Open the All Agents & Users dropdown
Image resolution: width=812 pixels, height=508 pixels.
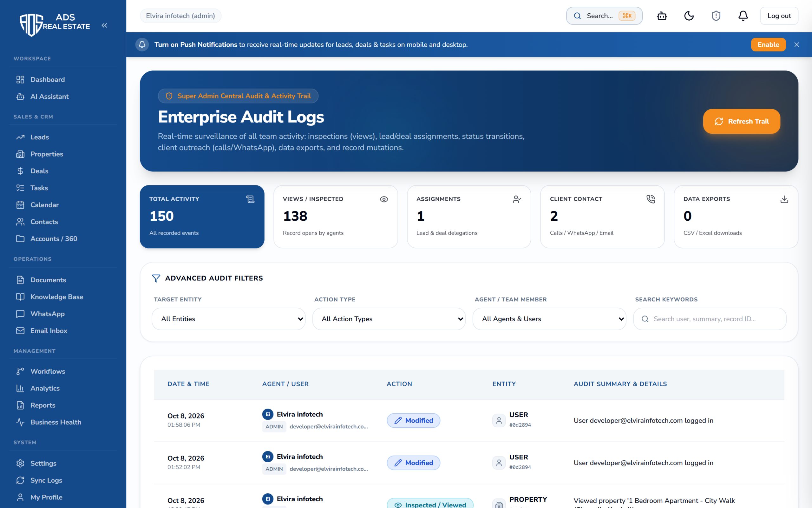click(549, 319)
